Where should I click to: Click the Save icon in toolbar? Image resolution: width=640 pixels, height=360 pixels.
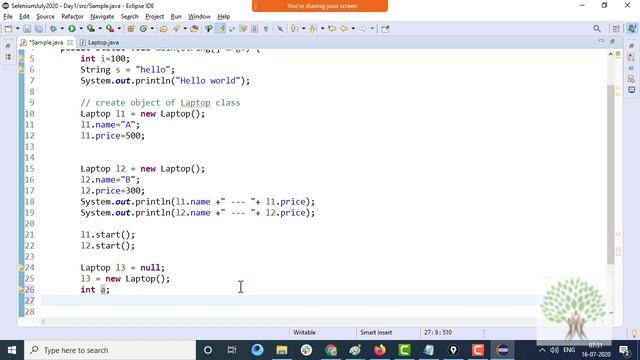coord(27,29)
